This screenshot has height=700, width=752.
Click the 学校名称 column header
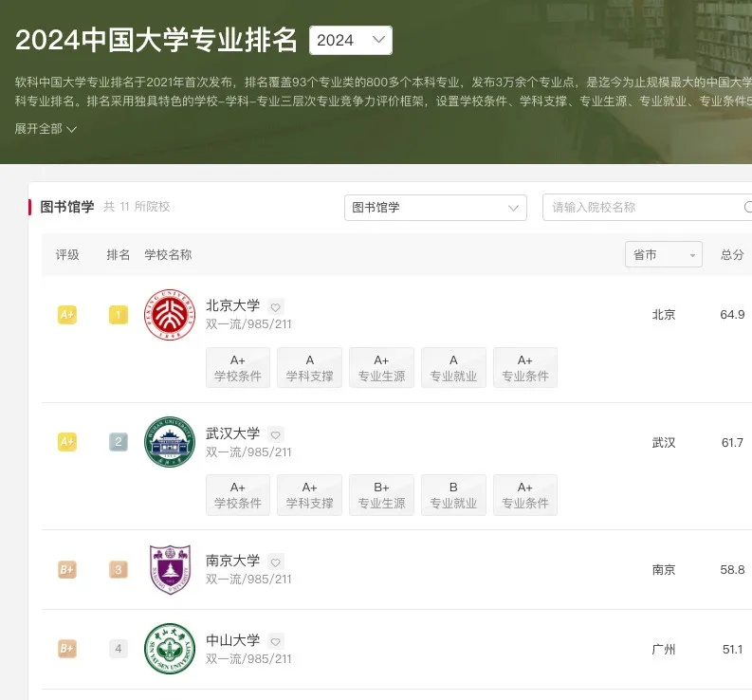(x=169, y=255)
